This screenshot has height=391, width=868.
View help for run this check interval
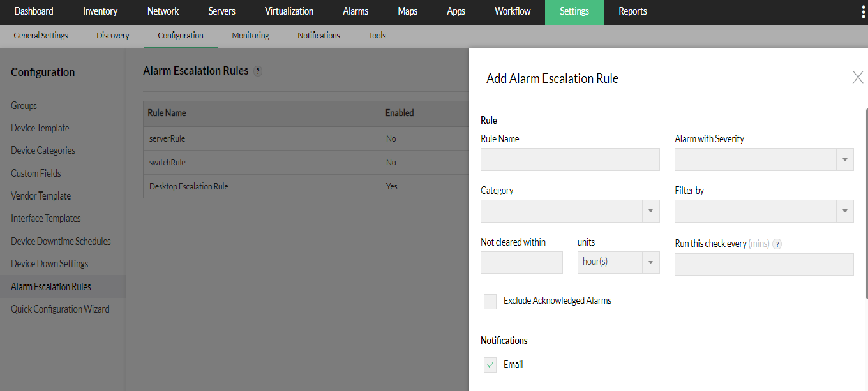[x=777, y=243]
